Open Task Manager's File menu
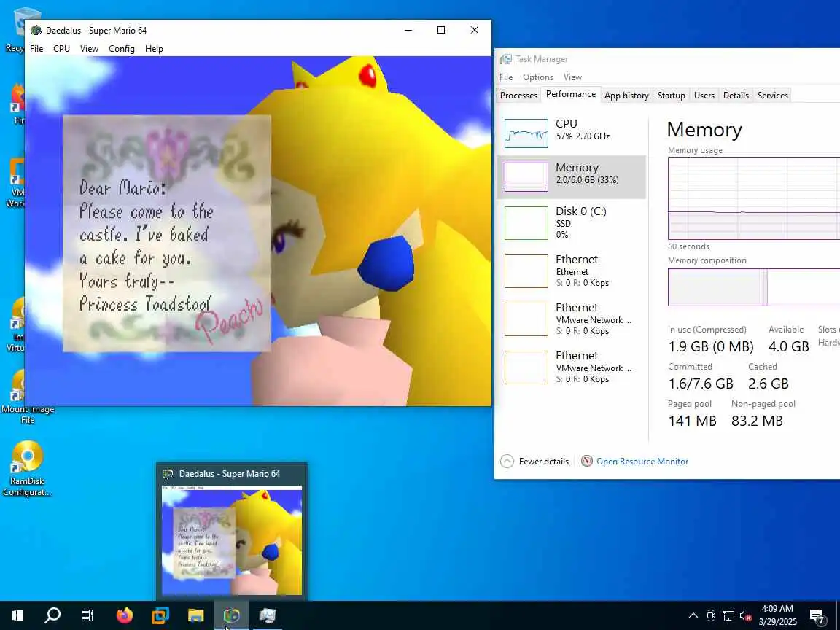 506,77
